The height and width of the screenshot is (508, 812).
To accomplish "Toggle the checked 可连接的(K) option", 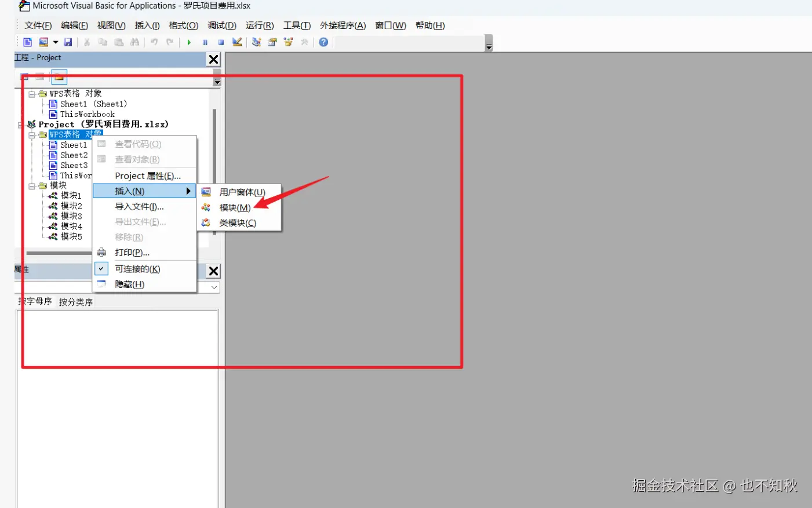I will click(x=137, y=269).
